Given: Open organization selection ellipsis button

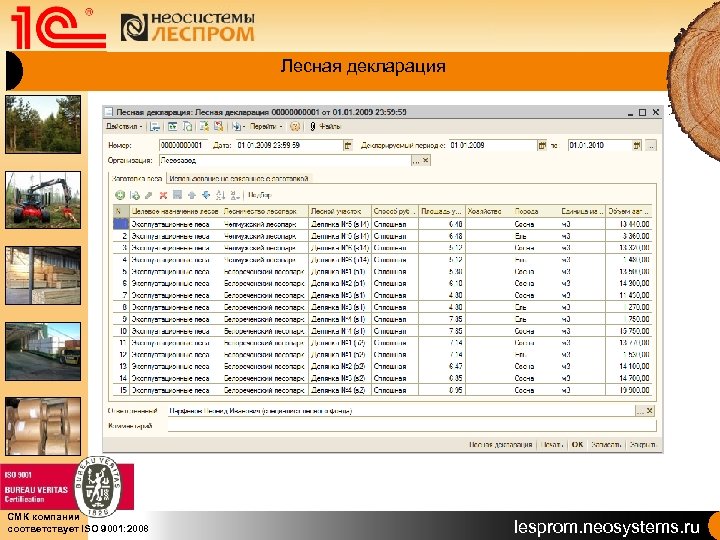Looking at the screenshot, I should pos(416,161).
